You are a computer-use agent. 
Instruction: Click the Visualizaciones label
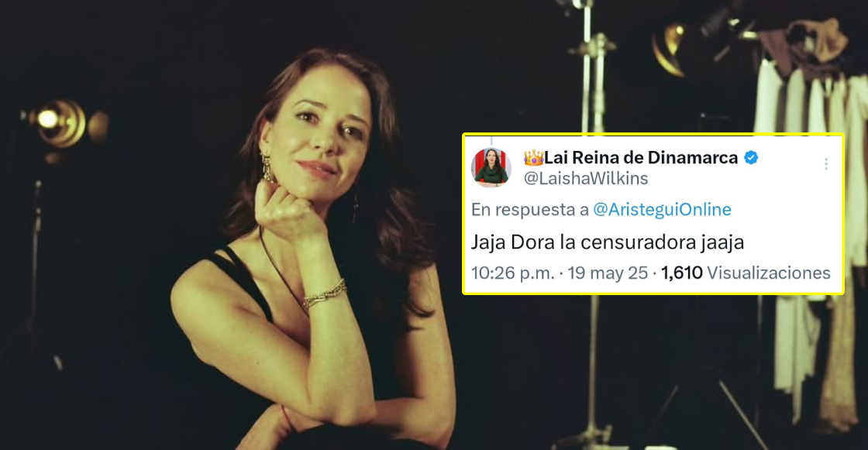coord(769,273)
